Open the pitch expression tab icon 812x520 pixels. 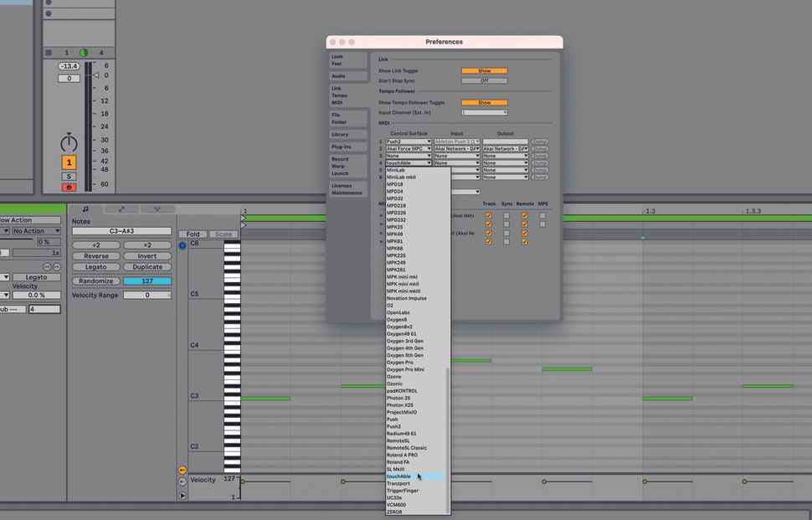tap(121, 209)
